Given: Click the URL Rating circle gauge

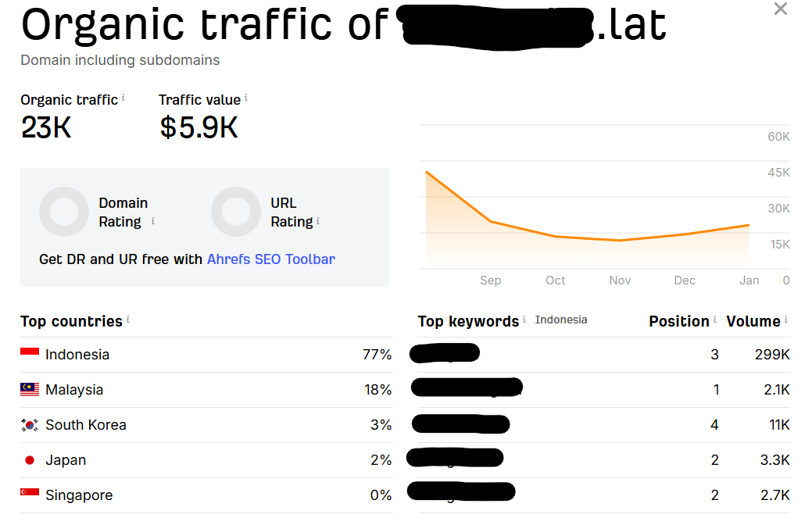Looking at the screenshot, I should [236, 212].
